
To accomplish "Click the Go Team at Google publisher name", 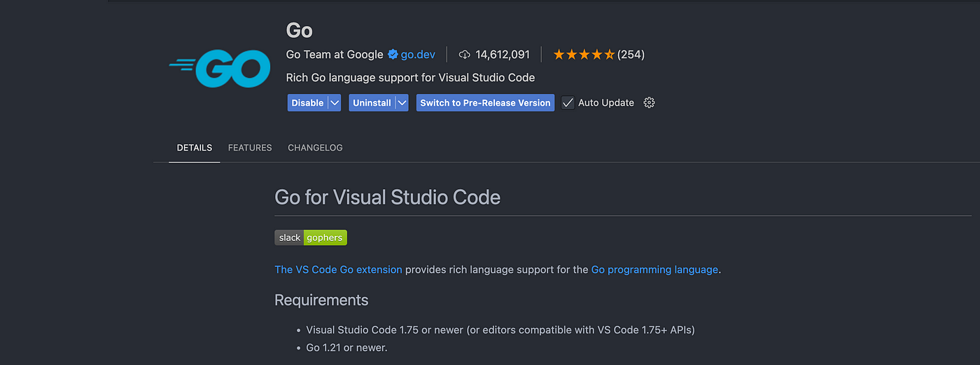I will click(x=335, y=55).
